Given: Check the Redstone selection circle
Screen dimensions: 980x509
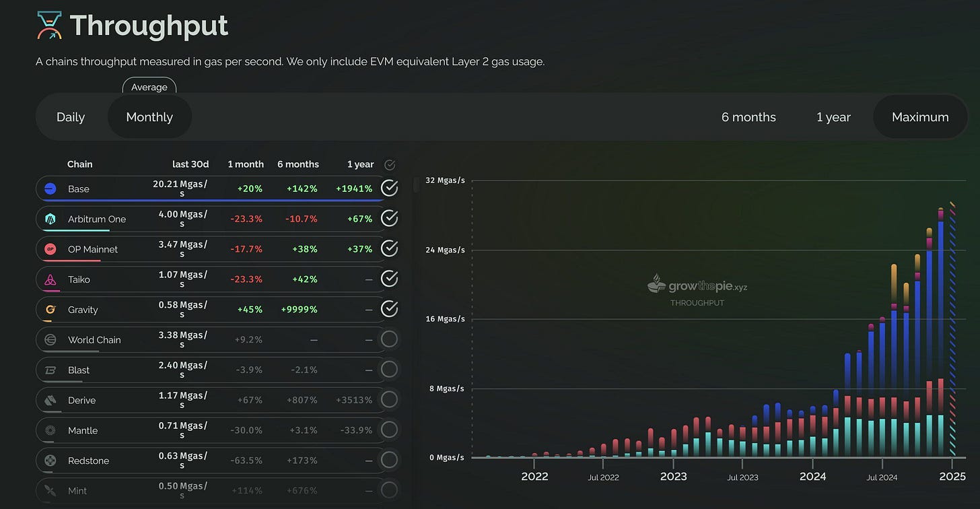Looking at the screenshot, I should [x=389, y=460].
